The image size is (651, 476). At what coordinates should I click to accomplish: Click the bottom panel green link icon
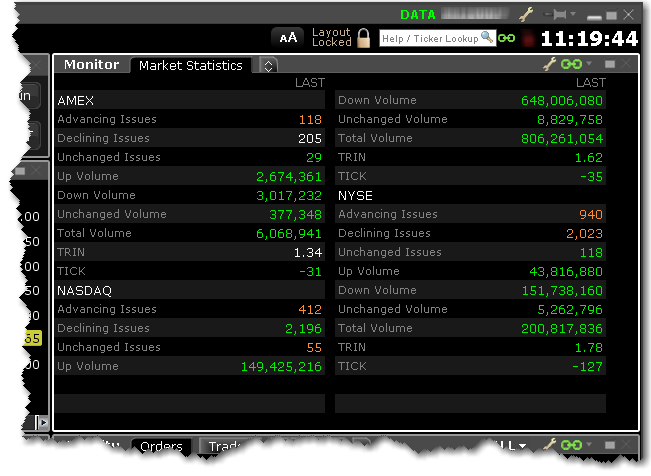click(571, 445)
